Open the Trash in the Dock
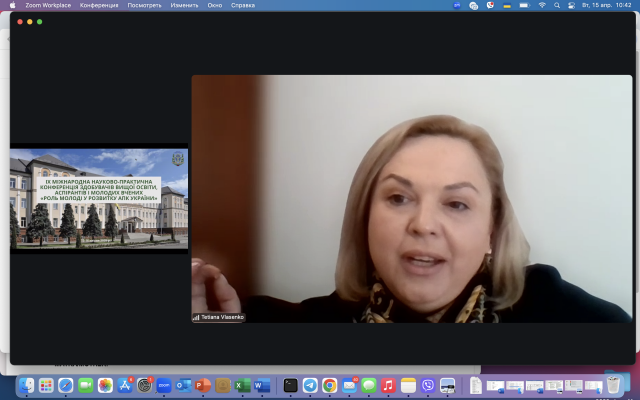640x400 pixels. click(613, 385)
